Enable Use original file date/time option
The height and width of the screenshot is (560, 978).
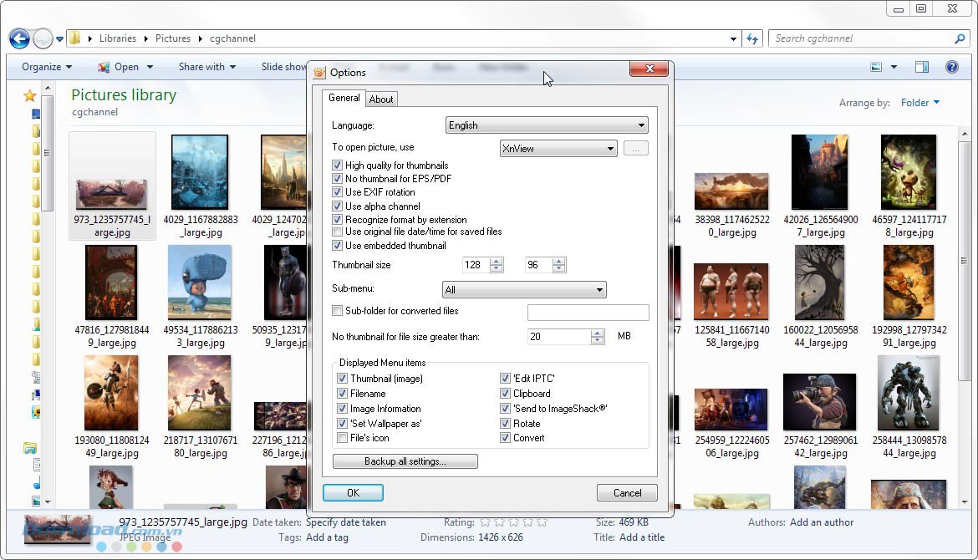click(338, 232)
